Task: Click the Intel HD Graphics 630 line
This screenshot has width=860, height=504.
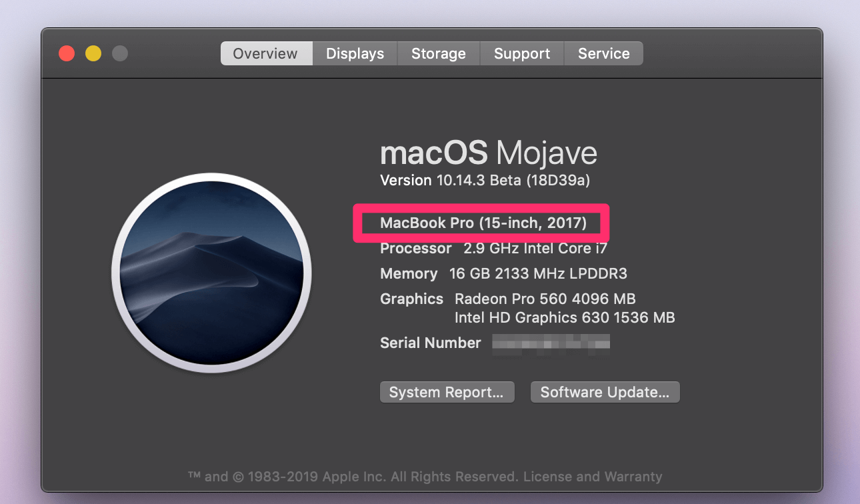Action: point(565,317)
